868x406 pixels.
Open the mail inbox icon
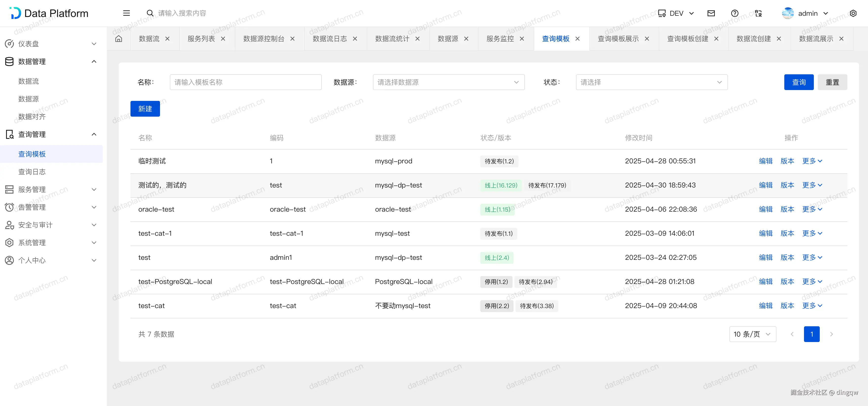tap(711, 13)
